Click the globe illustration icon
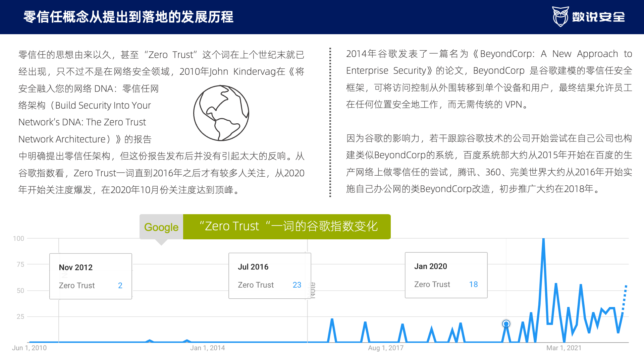 pyautogui.click(x=221, y=113)
